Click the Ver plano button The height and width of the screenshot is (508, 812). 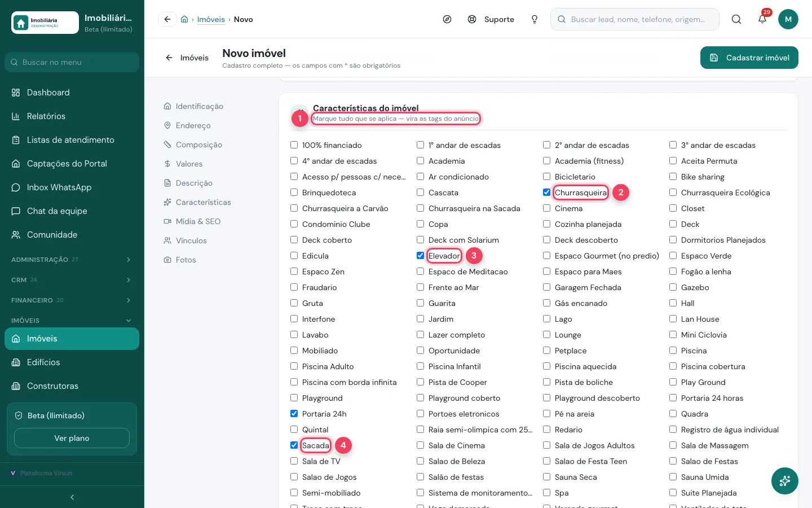tap(72, 438)
